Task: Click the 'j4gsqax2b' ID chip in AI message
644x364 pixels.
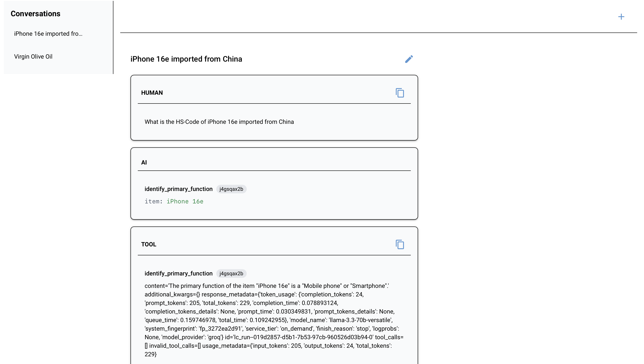Action: coord(231,189)
